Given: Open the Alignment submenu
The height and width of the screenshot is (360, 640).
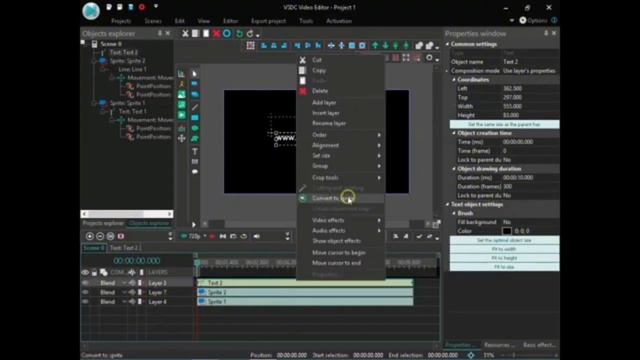Looking at the screenshot, I should tap(340, 145).
